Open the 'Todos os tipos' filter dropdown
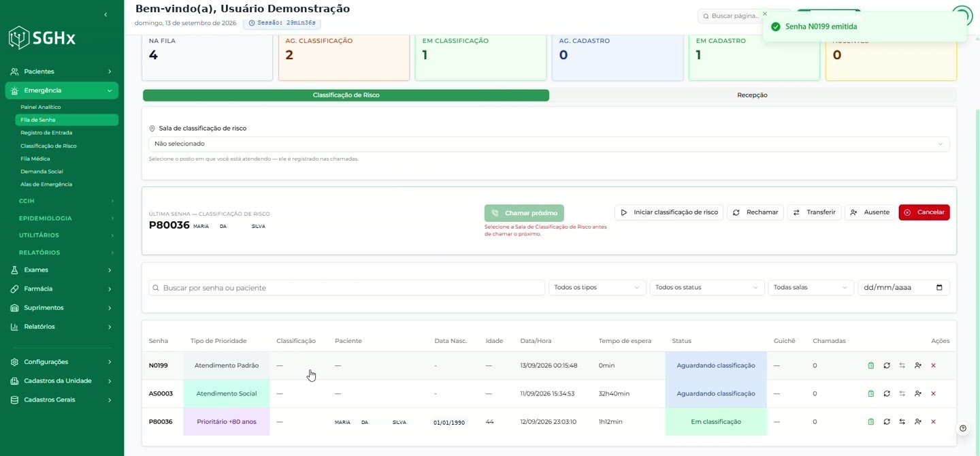980x456 pixels. (597, 288)
